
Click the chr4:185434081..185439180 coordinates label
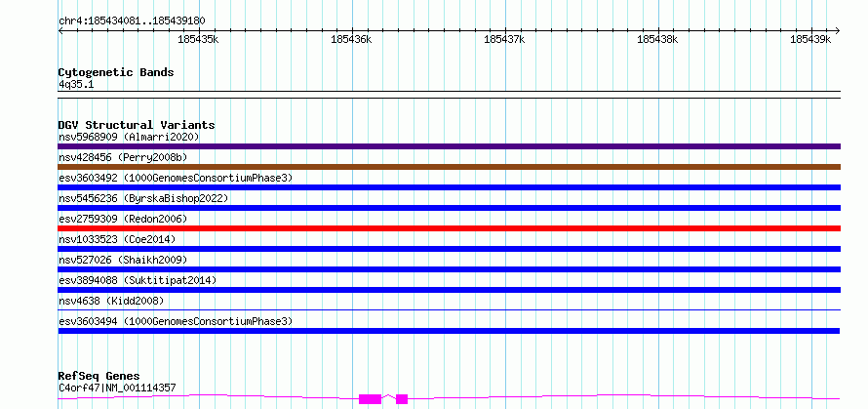[x=132, y=21]
